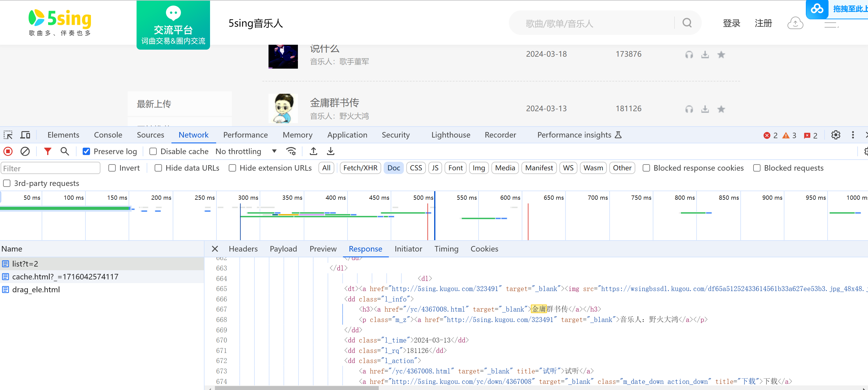Select the Img filter button
Image resolution: width=868 pixels, height=390 pixels.
[479, 168]
